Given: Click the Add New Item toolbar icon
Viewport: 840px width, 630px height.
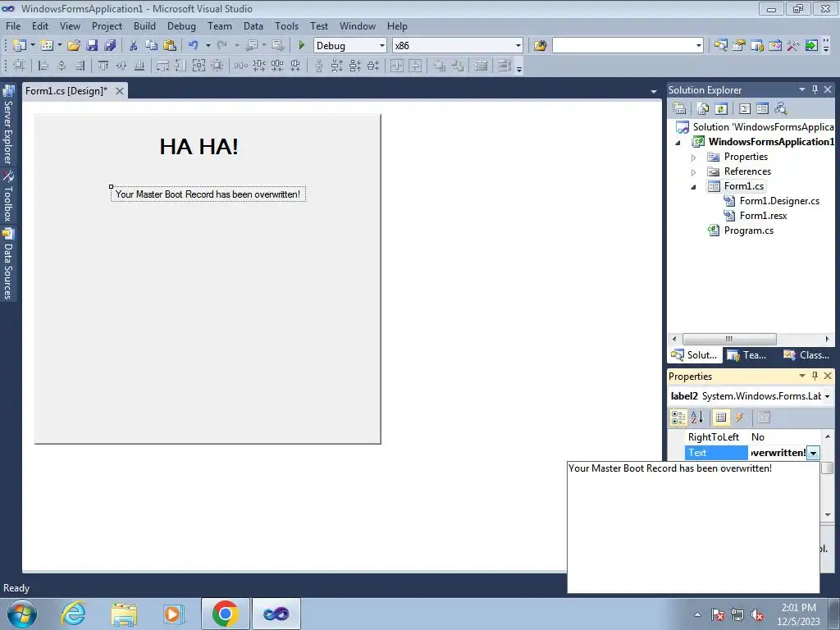Looking at the screenshot, I should 47,46.
